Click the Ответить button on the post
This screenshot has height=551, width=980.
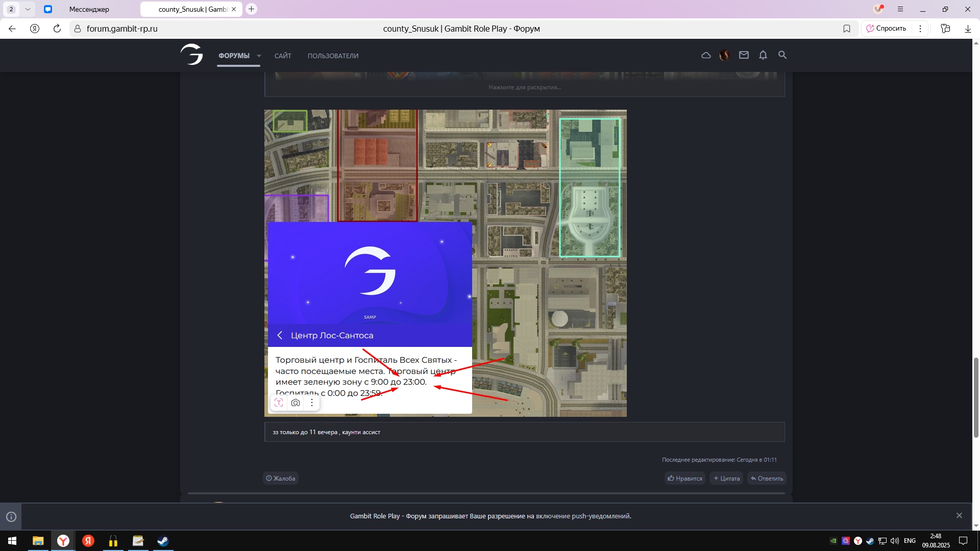(x=767, y=479)
